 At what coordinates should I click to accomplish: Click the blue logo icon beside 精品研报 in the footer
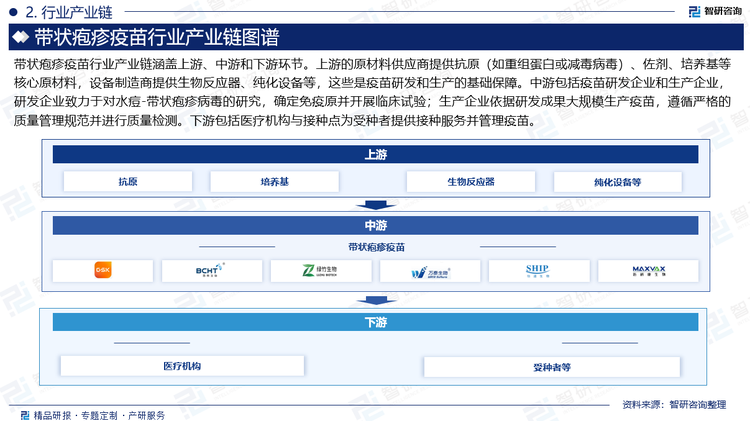(x=25, y=415)
